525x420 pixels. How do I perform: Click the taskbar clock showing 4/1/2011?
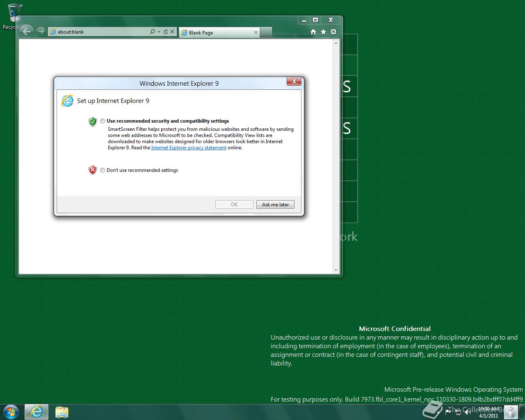click(488, 412)
